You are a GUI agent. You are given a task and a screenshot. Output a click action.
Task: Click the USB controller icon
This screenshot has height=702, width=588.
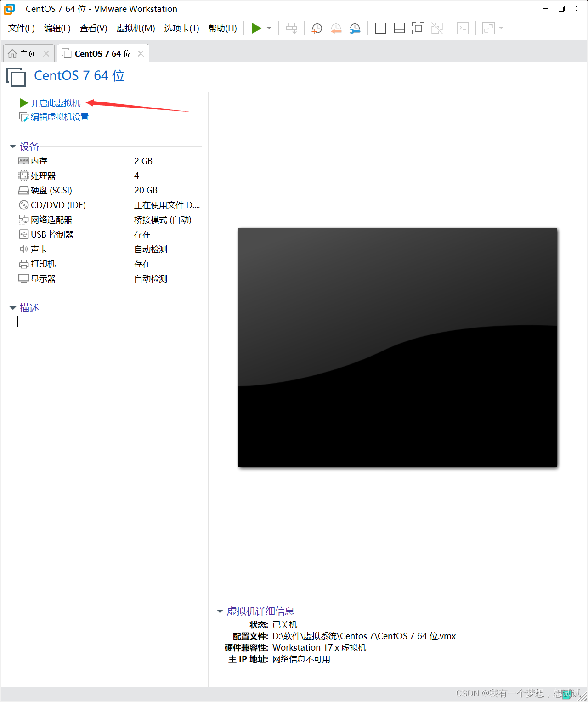pos(24,234)
